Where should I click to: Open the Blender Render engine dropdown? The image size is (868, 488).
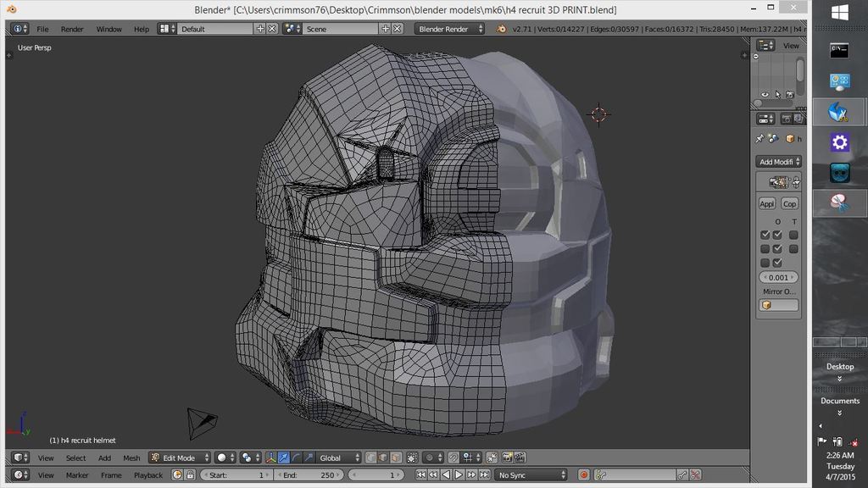(x=449, y=29)
